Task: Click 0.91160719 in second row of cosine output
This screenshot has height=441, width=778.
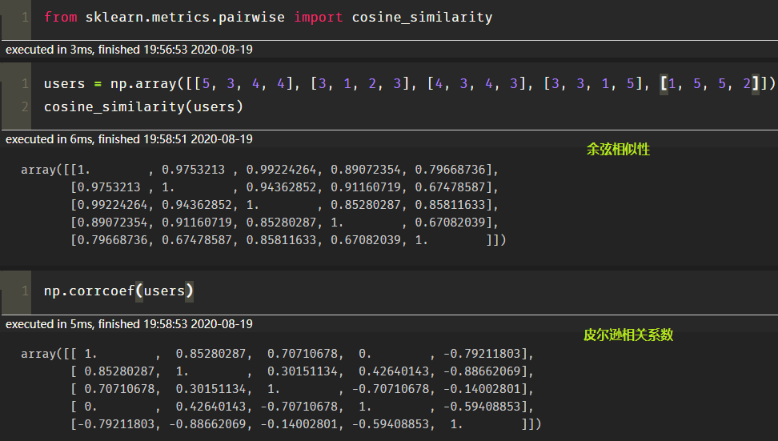Action: [366, 187]
